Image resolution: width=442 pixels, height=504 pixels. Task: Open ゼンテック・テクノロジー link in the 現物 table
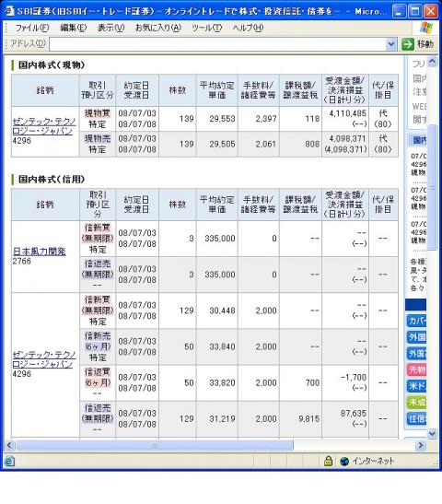44,126
